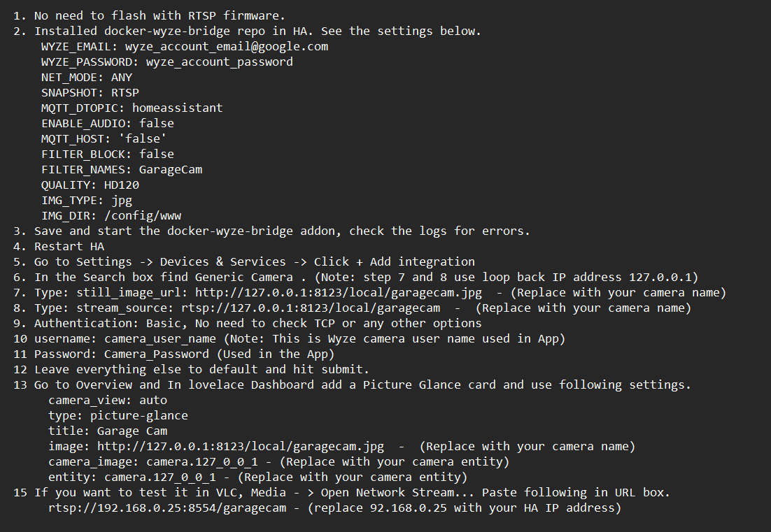Click the image URL under Picture Glance settings
Screen dimensions: 771x532
tap(240, 446)
